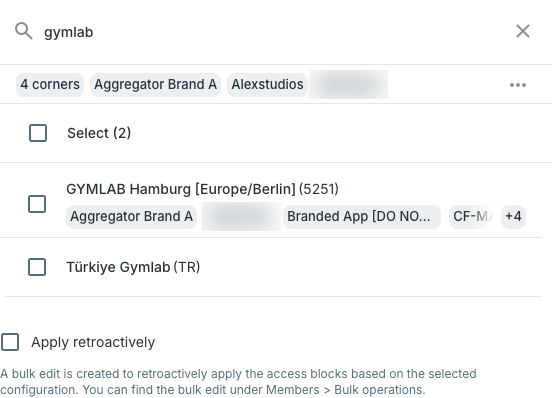Tick the Select (2) checkbox
Image resolution: width=552 pixels, height=398 pixels.
pos(38,133)
